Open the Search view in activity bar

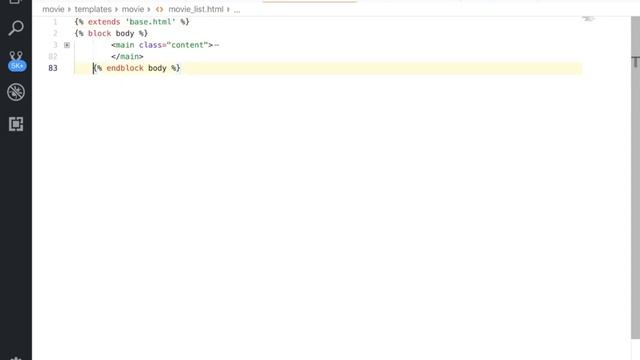pyautogui.click(x=16, y=28)
